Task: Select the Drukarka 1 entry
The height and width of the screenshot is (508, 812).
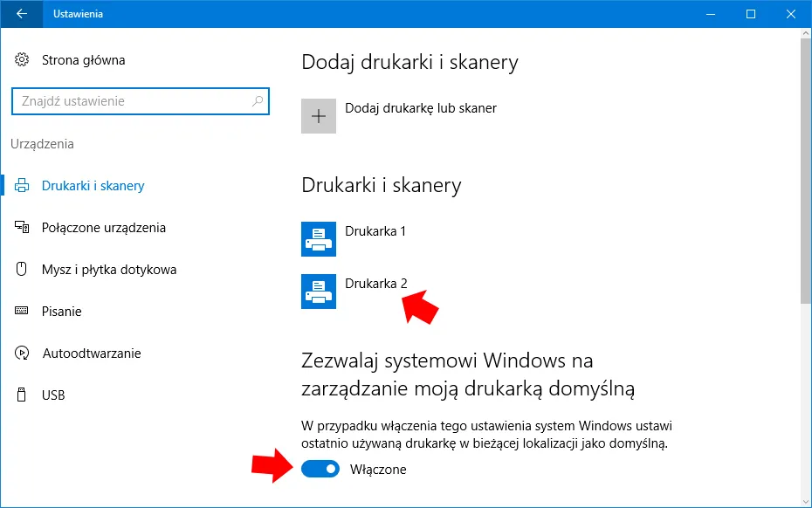Action: click(x=374, y=230)
